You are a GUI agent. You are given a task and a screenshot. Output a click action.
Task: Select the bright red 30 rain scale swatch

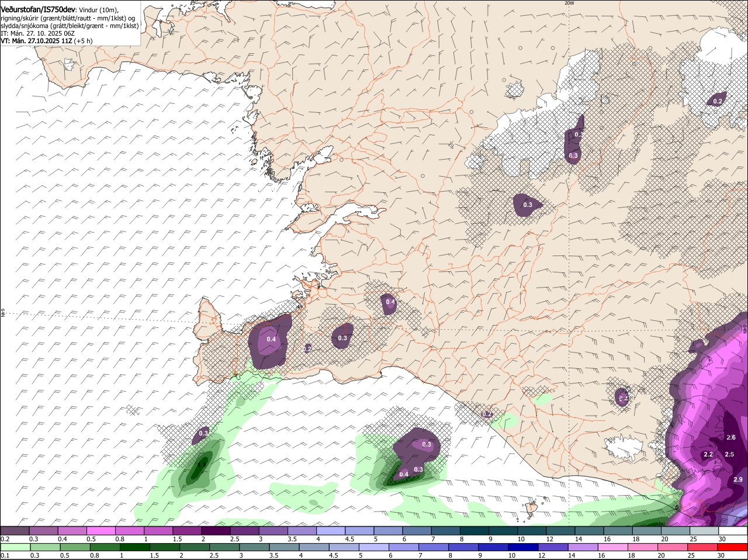point(732,547)
